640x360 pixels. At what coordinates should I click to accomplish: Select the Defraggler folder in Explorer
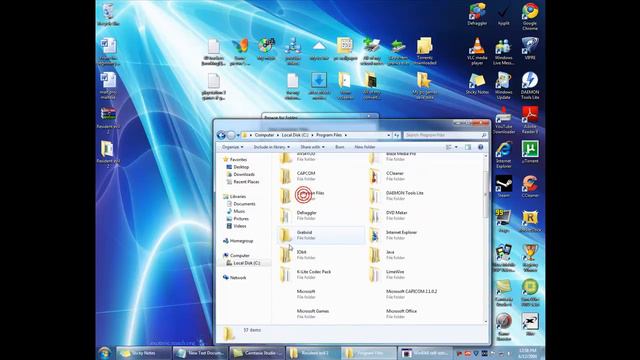coord(320,216)
